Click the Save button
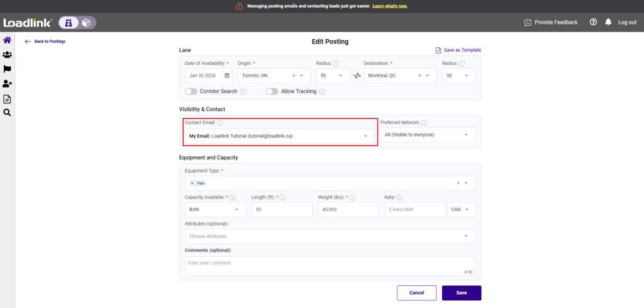Image resolution: width=644 pixels, height=308 pixels. [x=461, y=293]
